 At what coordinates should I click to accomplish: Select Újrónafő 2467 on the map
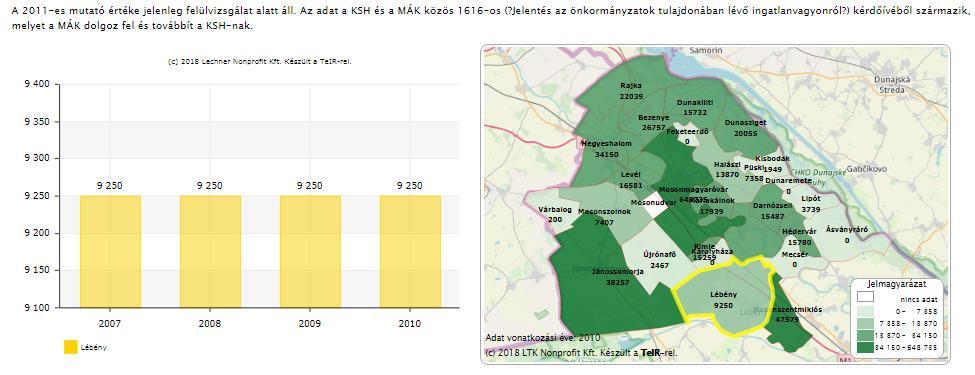pos(659,259)
